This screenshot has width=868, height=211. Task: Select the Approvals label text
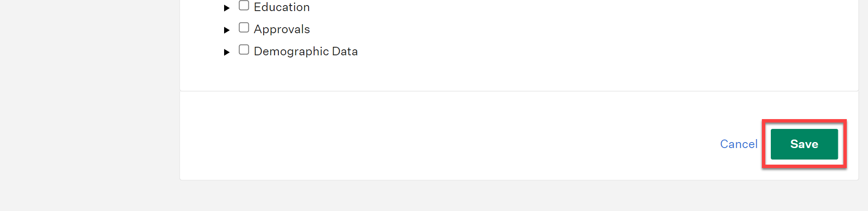(x=282, y=29)
